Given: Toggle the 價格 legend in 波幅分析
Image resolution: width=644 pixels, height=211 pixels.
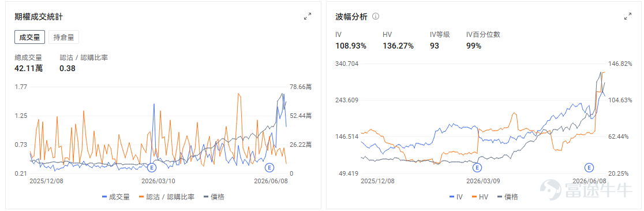Looking at the screenshot, I should 508,197.
